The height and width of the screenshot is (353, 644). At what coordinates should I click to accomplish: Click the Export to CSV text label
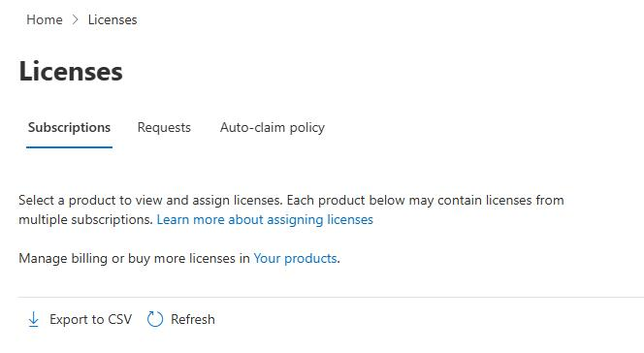coord(91,319)
